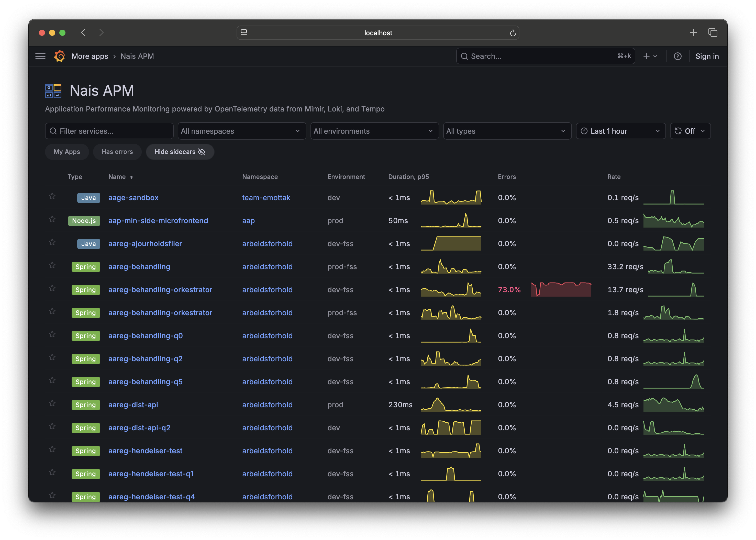Click site settings icon in address bar
Viewport: 756px width, 540px height.
coord(244,33)
